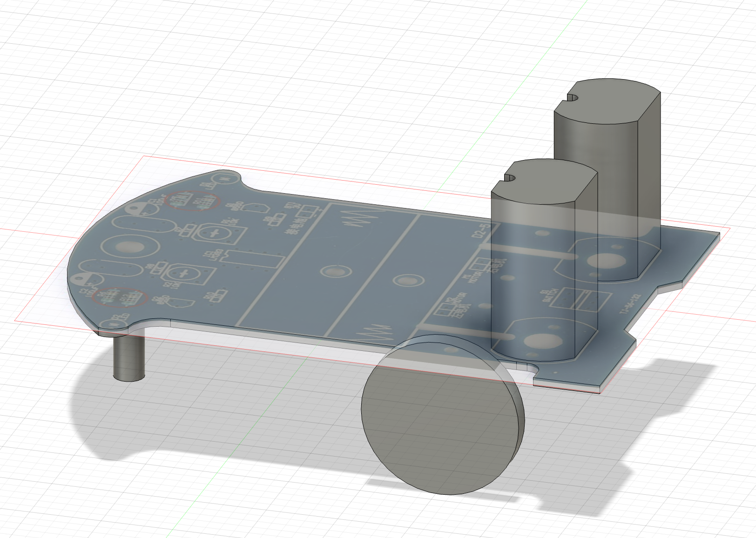Pick the notch on the shorter cylinder top
The height and width of the screenshot is (538, 756).
pos(510,178)
